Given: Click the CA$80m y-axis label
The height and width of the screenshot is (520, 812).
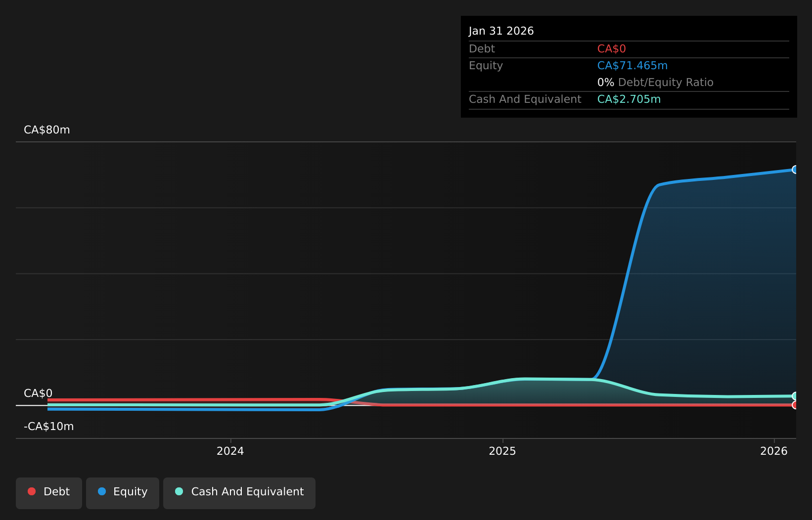Looking at the screenshot, I should 47,130.
